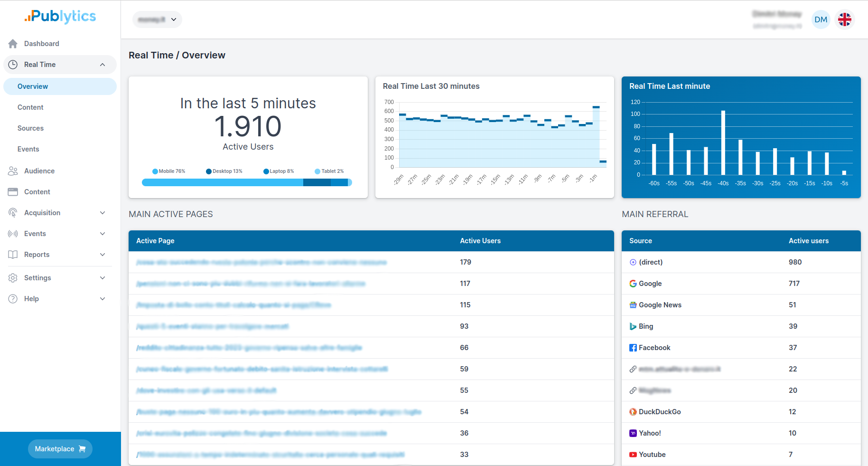Expand the Acquisition menu chevron
This screenshot has height=466, width=868.
click(103, 213)
